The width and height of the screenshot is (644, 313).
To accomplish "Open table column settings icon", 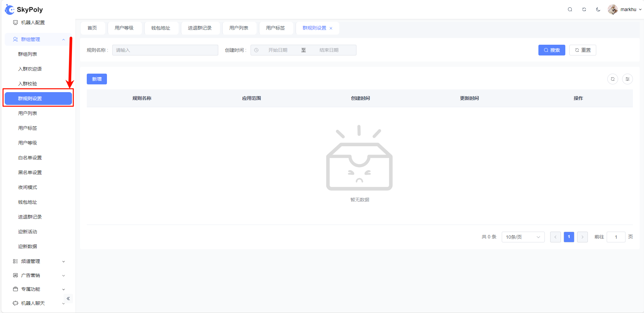I will point(627,79).
